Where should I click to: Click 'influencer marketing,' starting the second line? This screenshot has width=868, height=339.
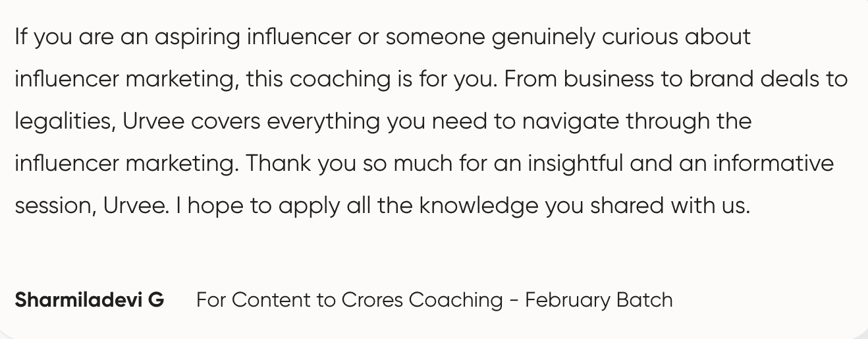pos(128,80)
